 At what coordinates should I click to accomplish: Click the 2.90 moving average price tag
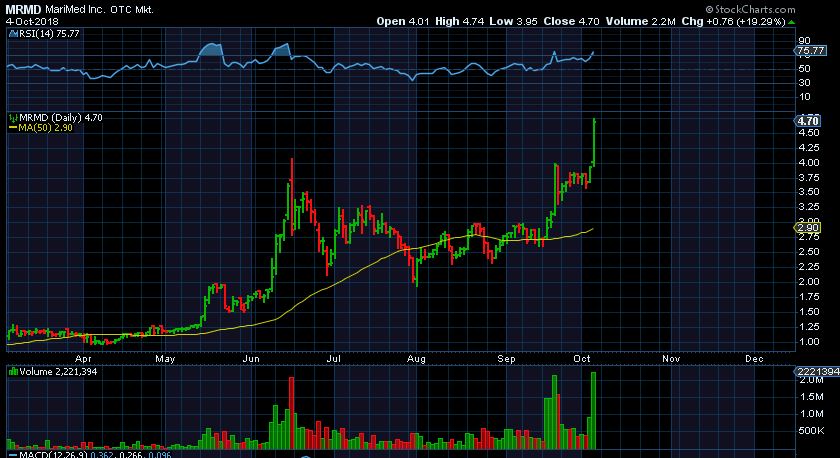pyautogui.click(x=808, y=228)
